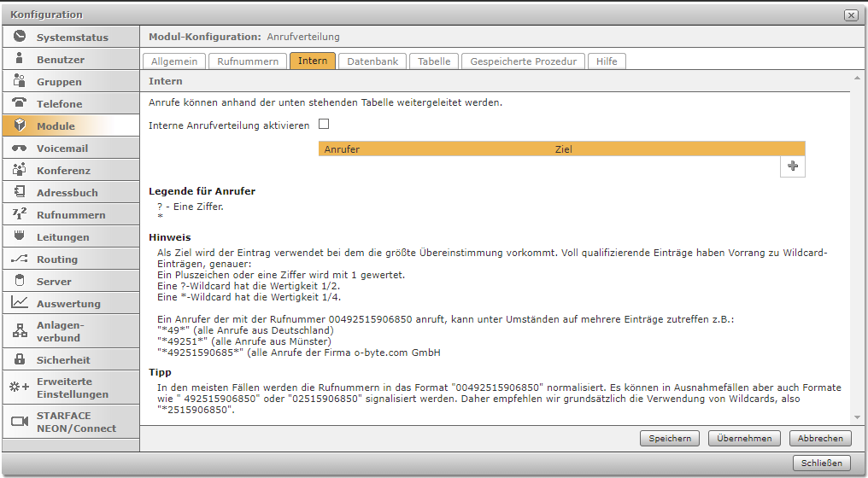Screen dimensions: 868x478
Task: Add a new row with plus icon
Action: point(793,166)
